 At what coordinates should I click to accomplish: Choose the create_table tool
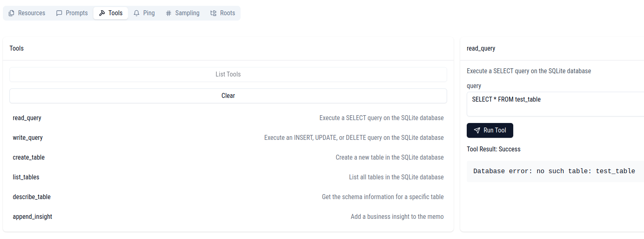(228, 158)
